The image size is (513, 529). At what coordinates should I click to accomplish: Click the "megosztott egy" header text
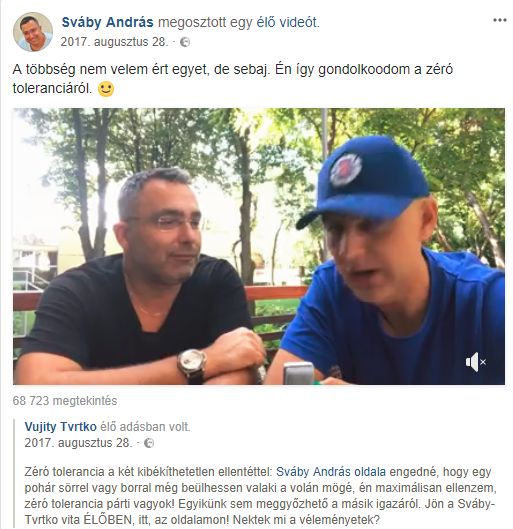[x=205, y=23]
